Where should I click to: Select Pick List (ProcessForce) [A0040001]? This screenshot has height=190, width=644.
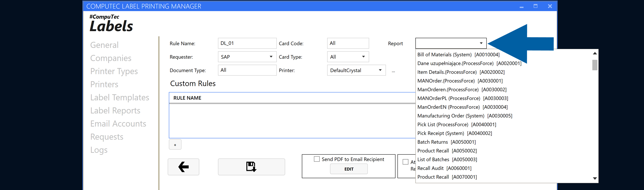pos(457,124)
